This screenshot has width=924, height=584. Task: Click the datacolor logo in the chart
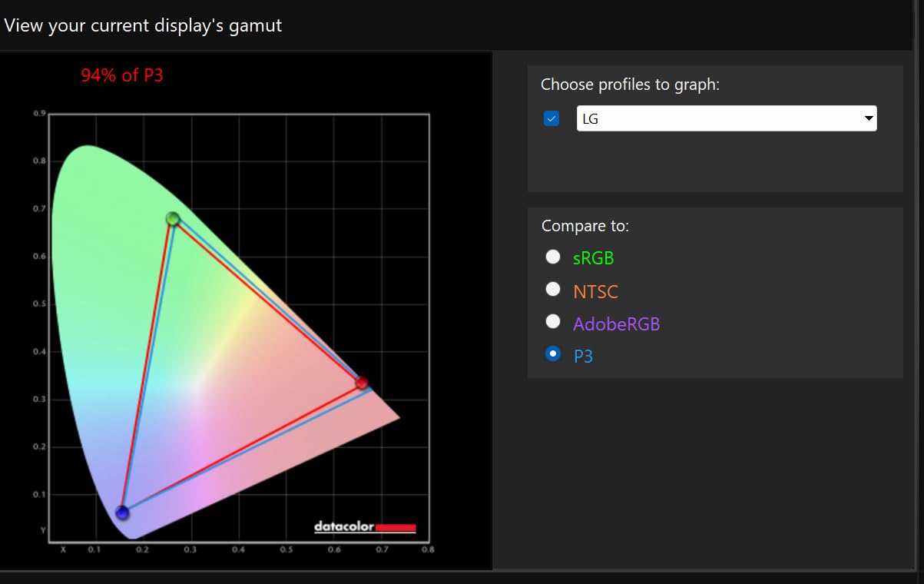click(x=365, y=527)
